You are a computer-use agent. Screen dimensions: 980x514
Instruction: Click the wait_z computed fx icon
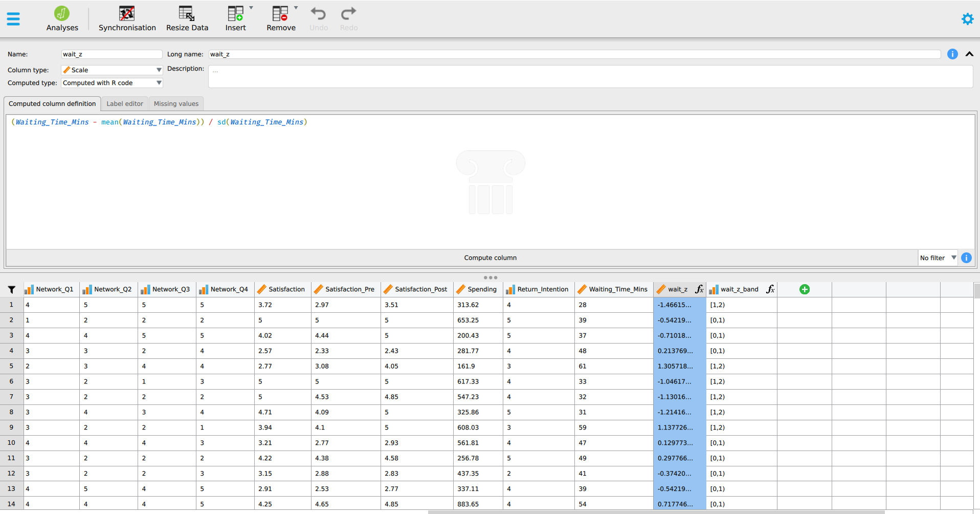tap(699, 289)
